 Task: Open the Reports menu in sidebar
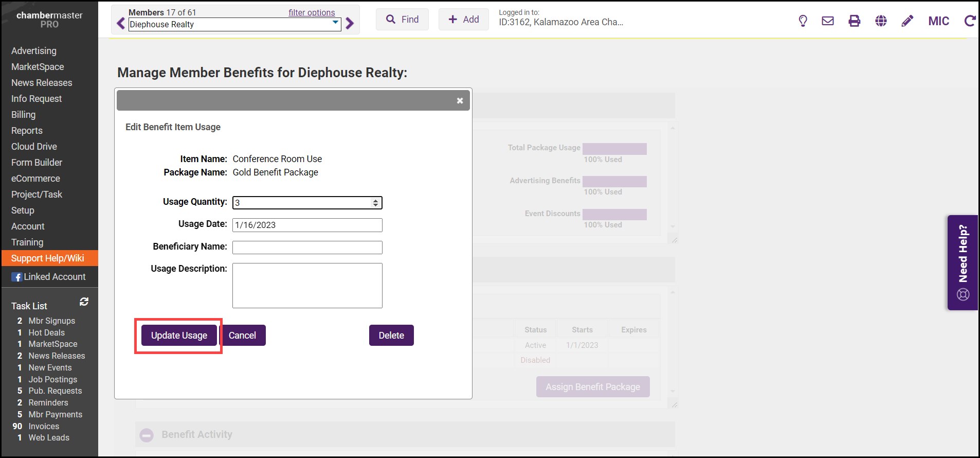tap(27, 131)
